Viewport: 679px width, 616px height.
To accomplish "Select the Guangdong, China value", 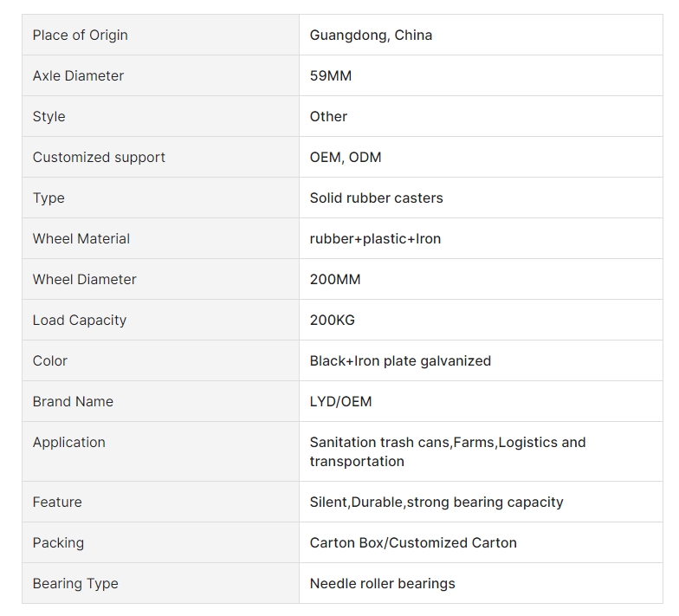I will click(x=371, y=35).
